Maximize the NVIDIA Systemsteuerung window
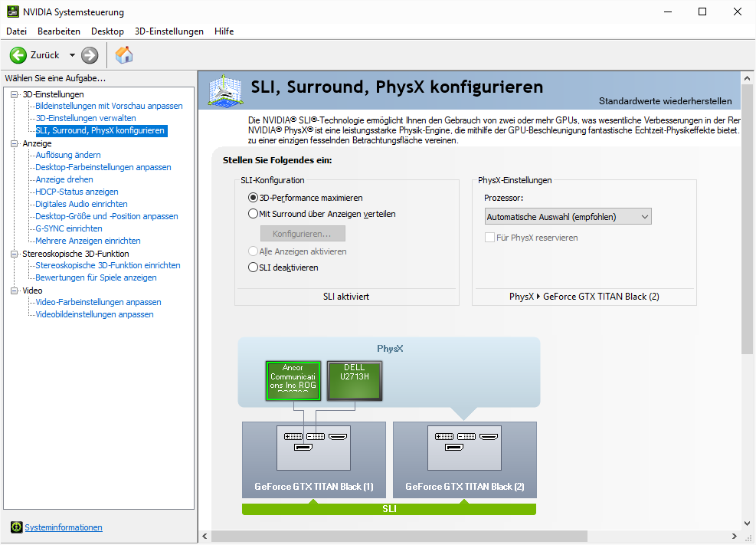 tap(702, 11)
